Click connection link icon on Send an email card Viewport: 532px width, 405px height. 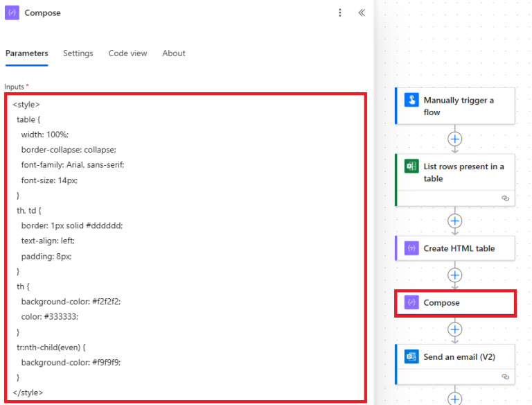[505, 377]
